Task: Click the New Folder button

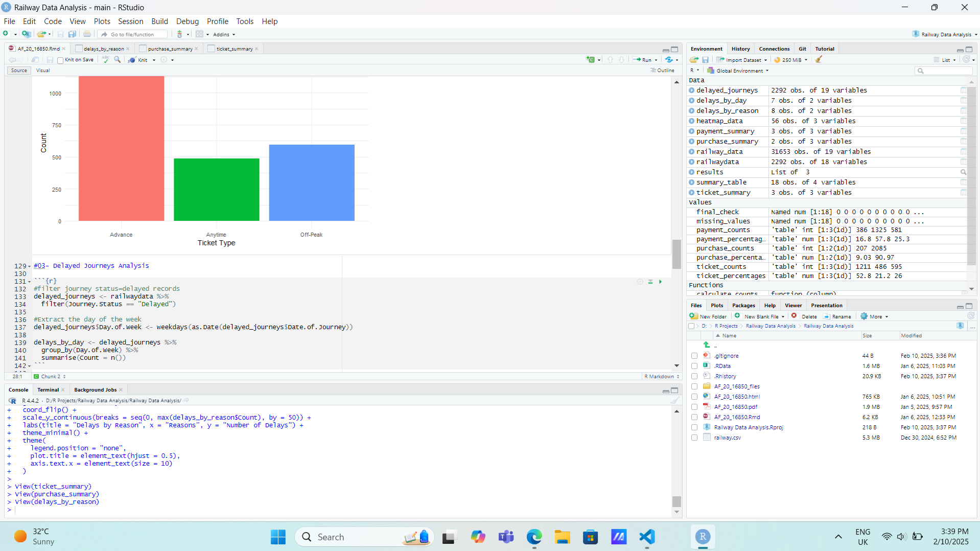Action: coord(708,316)
